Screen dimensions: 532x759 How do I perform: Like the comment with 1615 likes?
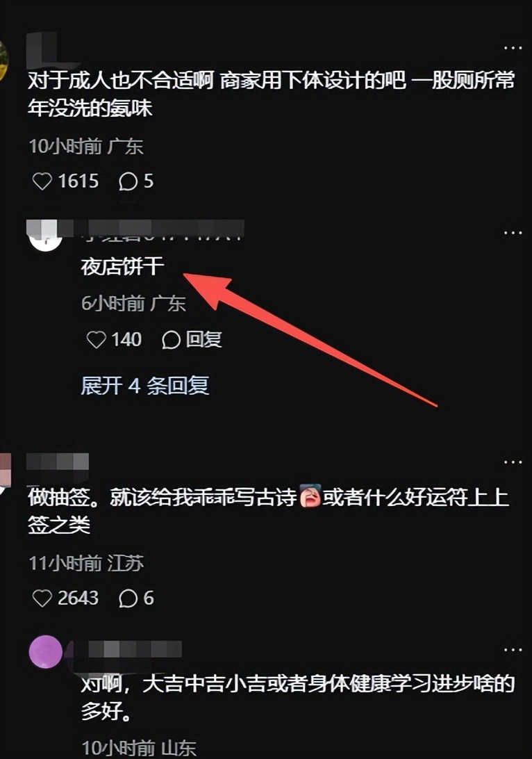[x=42, y=181]
